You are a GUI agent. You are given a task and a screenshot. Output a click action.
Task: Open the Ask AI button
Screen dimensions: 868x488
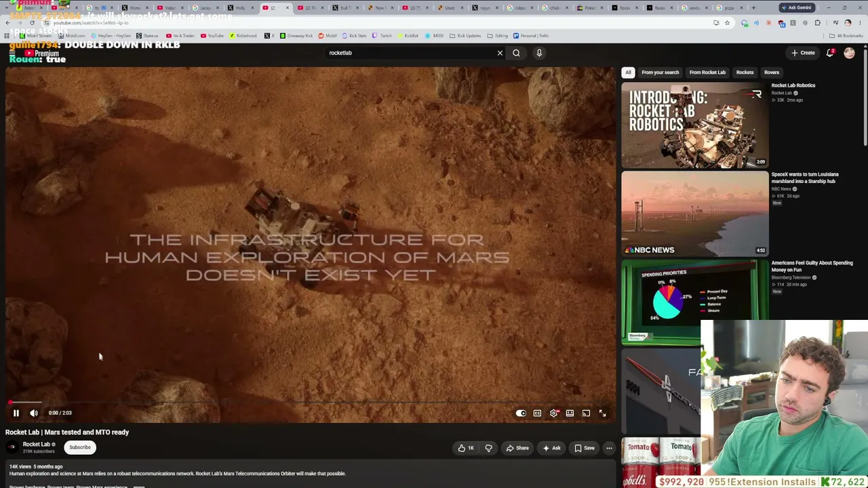pos(551,448)
